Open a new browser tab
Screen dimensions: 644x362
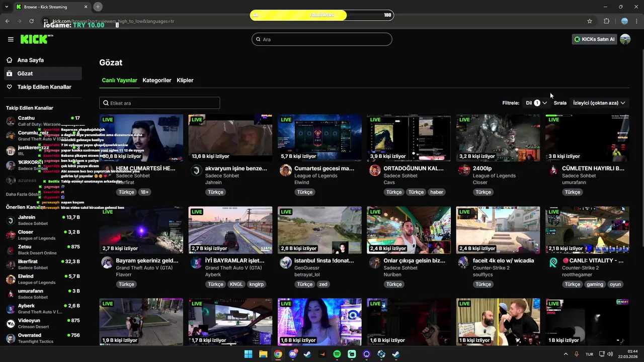click(x=98, y=7)
